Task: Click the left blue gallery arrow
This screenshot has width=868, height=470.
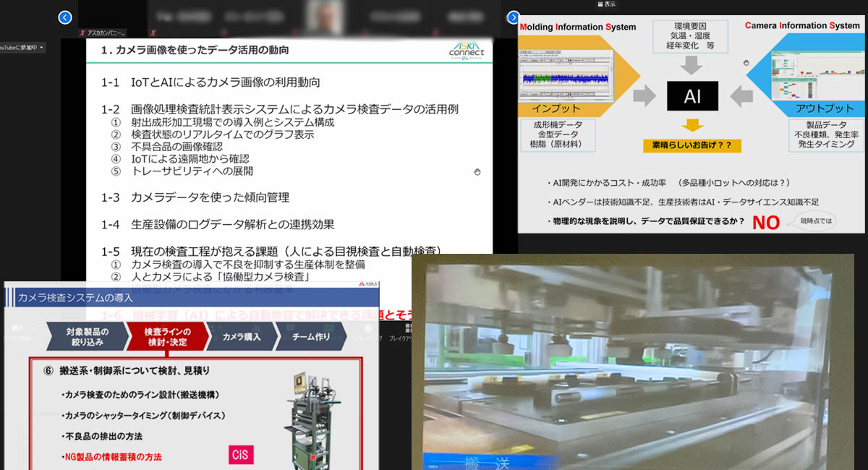Action: pyautogui.click(x=65, y=17)
